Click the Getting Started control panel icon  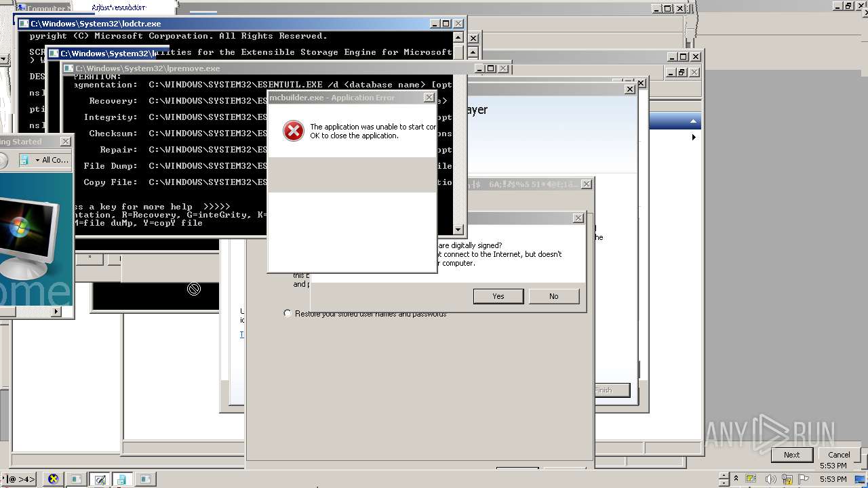coord(25,160)
